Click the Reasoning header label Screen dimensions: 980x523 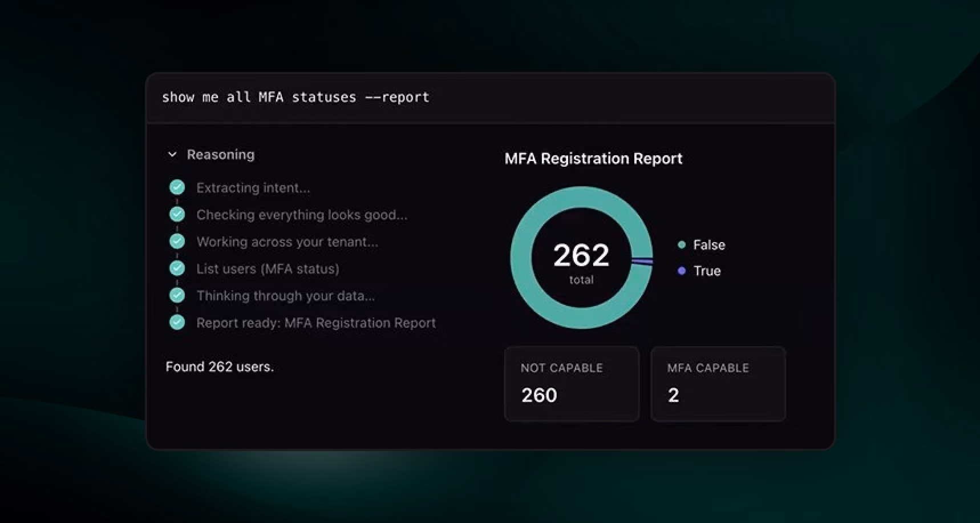pyautogui.click(x=221, y=155)
